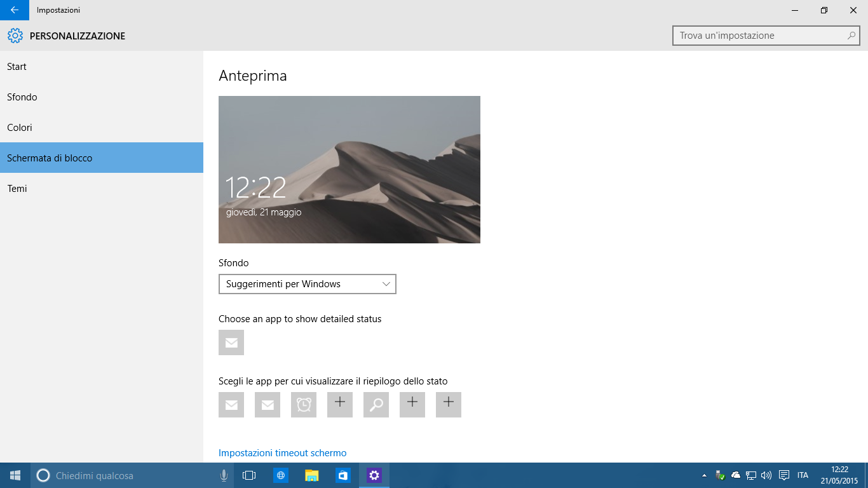Select Schermata di blocco in sidebar
The image size is (868, 488).
tap(102, 158)
